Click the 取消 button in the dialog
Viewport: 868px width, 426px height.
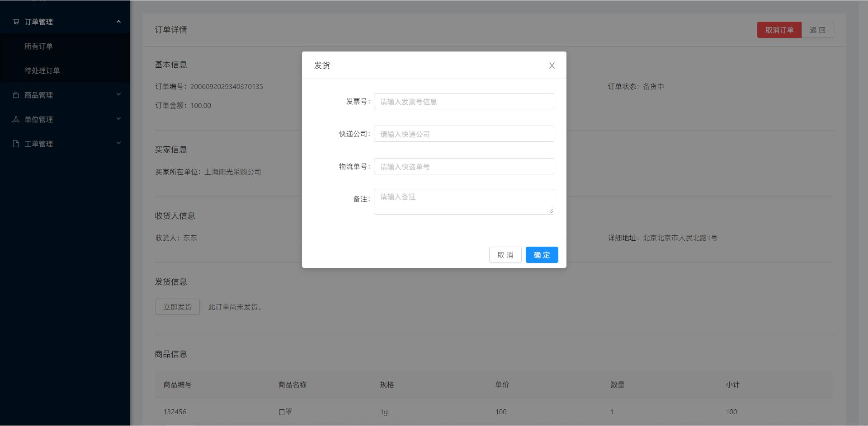505,255
